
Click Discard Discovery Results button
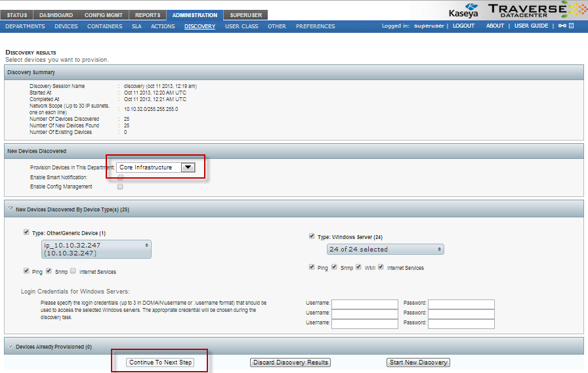[x=290, y=362]
